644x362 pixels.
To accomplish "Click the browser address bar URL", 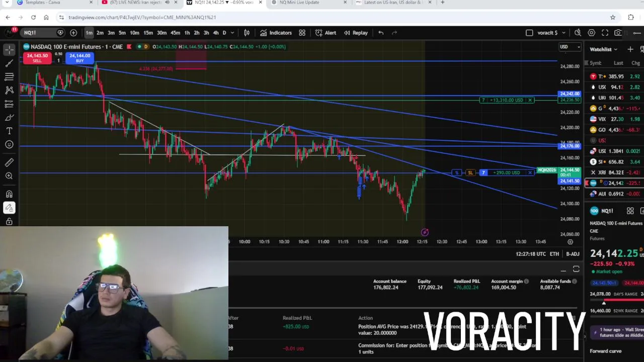I will point(142,17).
